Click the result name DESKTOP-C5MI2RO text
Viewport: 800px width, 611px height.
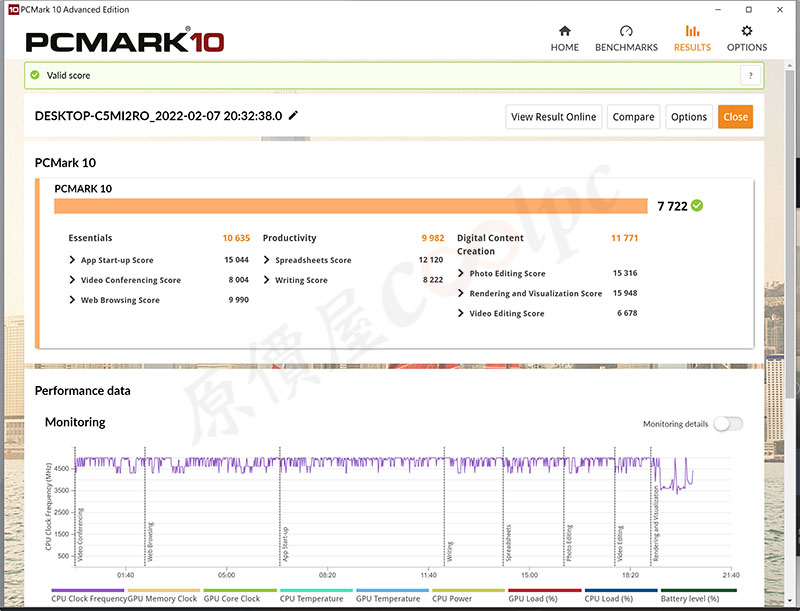158,116
